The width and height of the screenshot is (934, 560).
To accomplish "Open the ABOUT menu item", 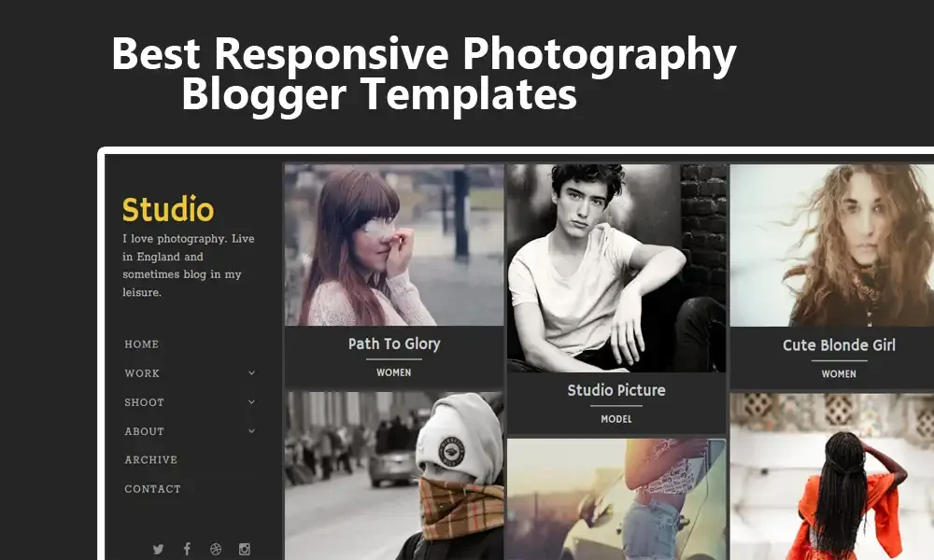I will (x=144, y=431).
